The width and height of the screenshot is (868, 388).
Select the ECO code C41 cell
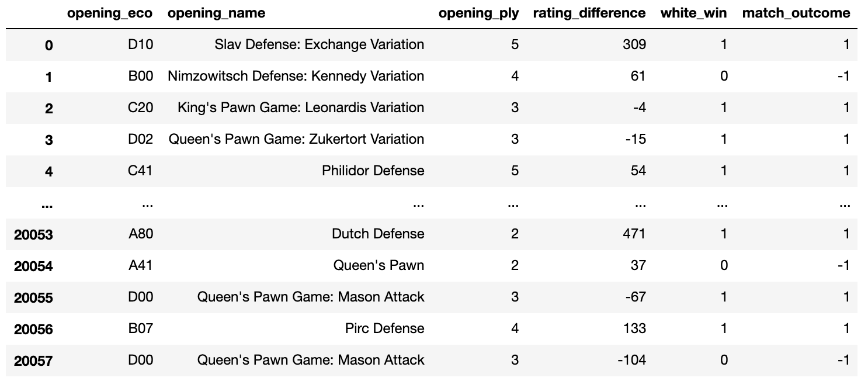pos(140,171)
